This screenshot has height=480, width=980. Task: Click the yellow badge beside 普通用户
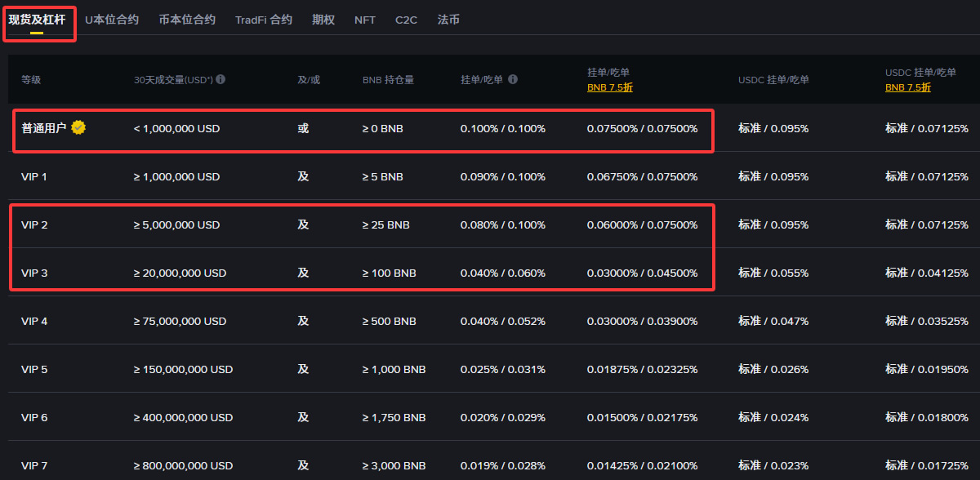point(78,127)
